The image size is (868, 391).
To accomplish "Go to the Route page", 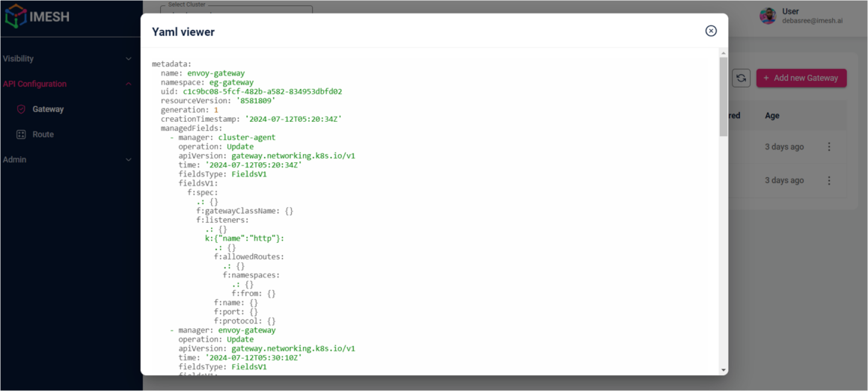I will point(43,135).
